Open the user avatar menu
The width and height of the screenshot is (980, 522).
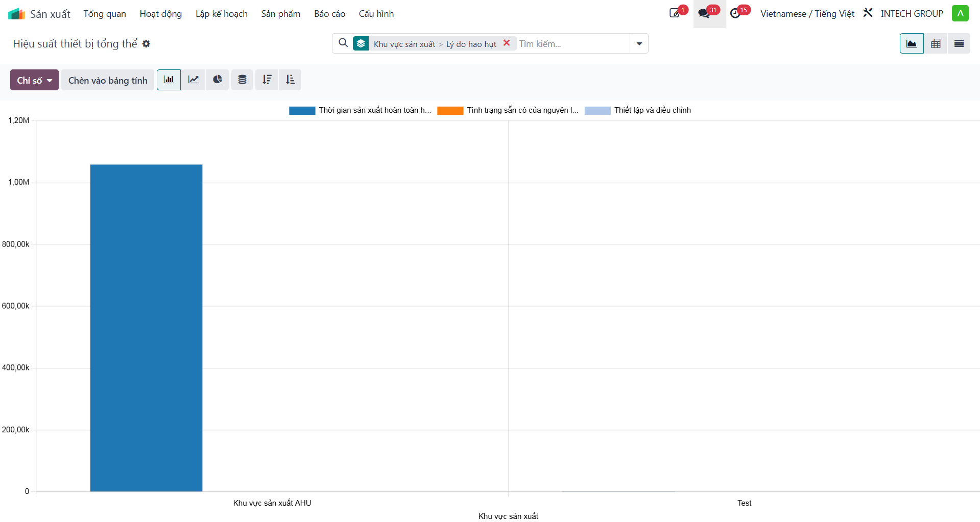[x=960, y=13]
